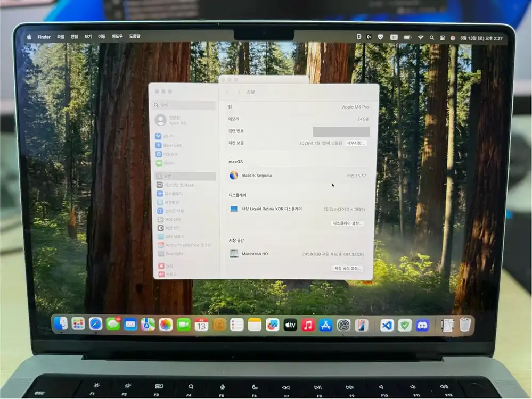This screenshot has height=399, width=532.
Task: Open the 도움말 menu
Action: pos(135,36)
